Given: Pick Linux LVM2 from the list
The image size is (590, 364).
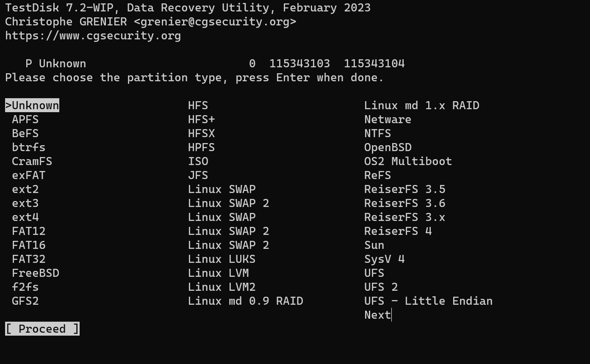Looking at the screenshot, I should [222, 287].
